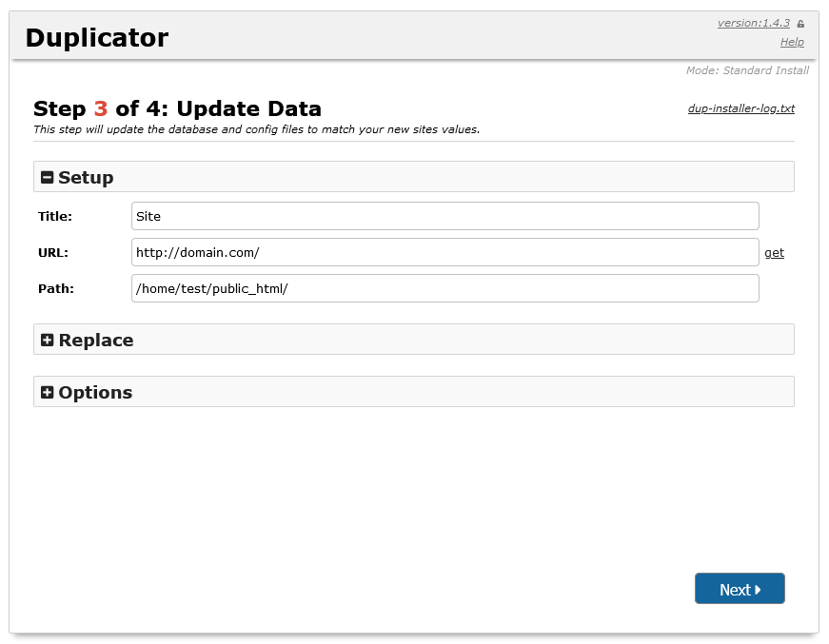Viewport: 829px width, 644px height.
Task: Open the Help link
Action: tap(792, 42)
